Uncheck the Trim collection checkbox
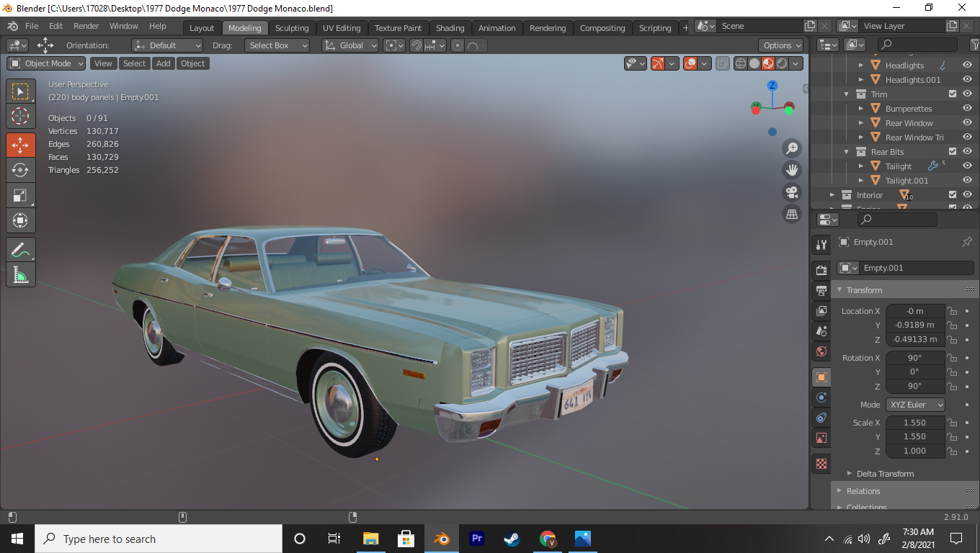Screen dimensions: 980x553 [x=953, y=94]
